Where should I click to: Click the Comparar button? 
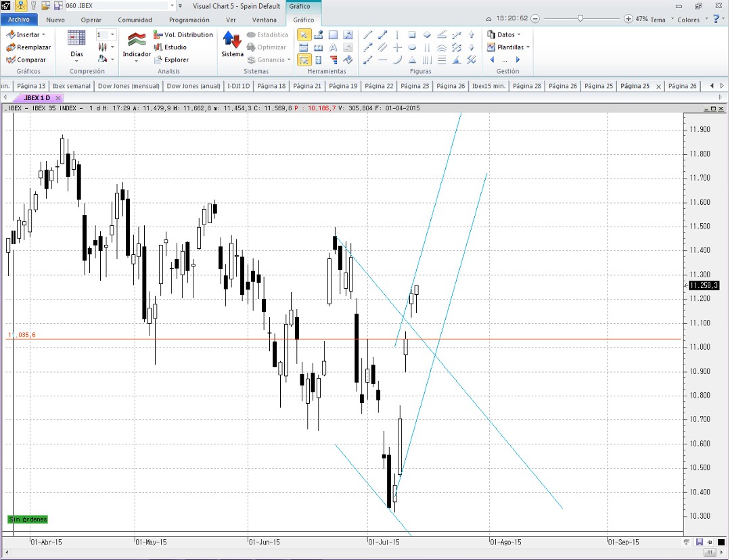(26, 60)
